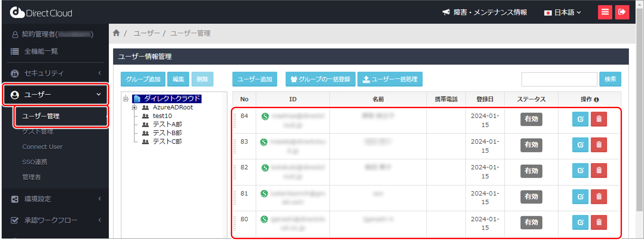
Task: Edit user row 82 with pencil icon
Action: coord(580,171)
